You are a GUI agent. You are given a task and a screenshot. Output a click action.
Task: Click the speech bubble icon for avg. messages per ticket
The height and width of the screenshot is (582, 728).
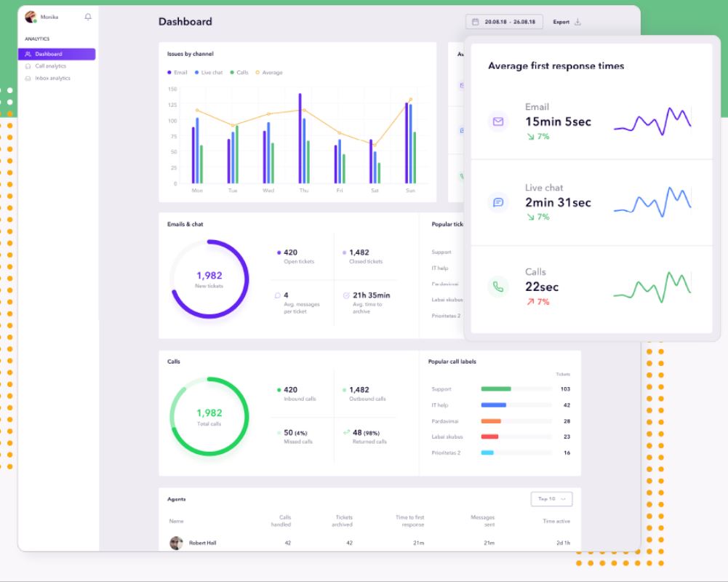pyautogui.click(x=277, y=295)
